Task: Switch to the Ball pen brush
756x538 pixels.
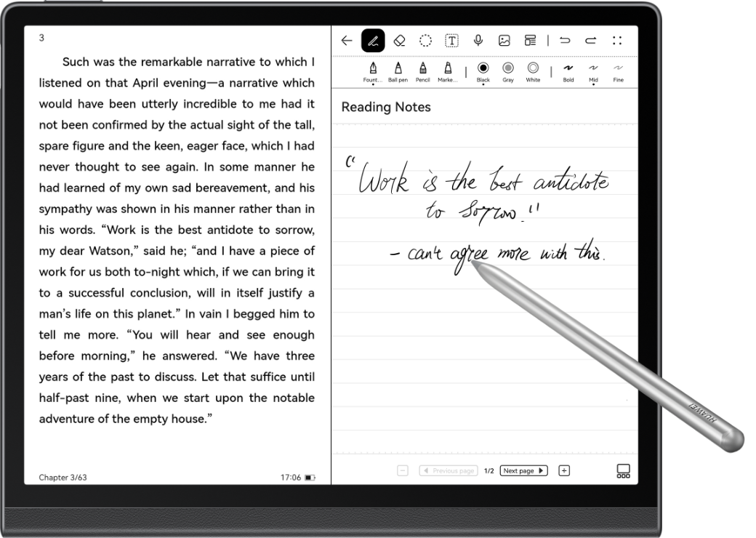Action: point(398,71)
